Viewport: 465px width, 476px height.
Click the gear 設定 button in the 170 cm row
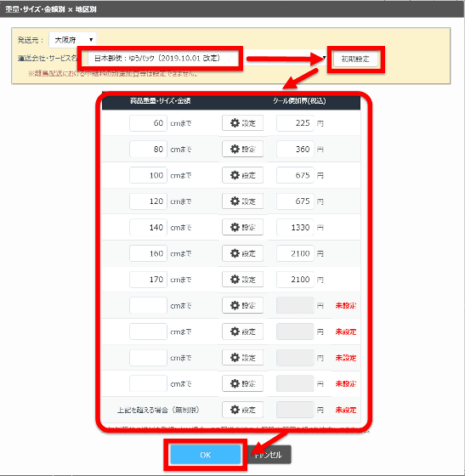pos(242,280)
